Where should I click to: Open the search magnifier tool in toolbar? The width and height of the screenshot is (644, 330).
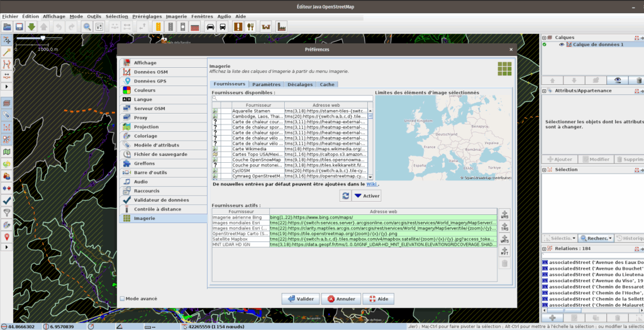click(x=88, y=27)
